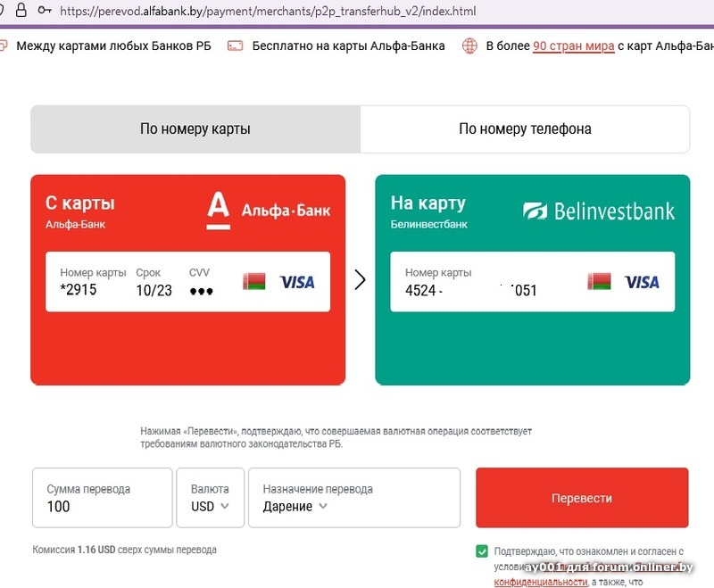
Task: Click VISA logo on source card
Action: click(x=297, y=282)
